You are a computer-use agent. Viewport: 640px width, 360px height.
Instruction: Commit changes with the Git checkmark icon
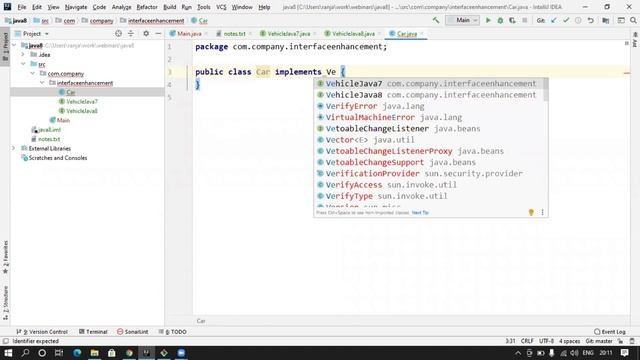point(566,20)
